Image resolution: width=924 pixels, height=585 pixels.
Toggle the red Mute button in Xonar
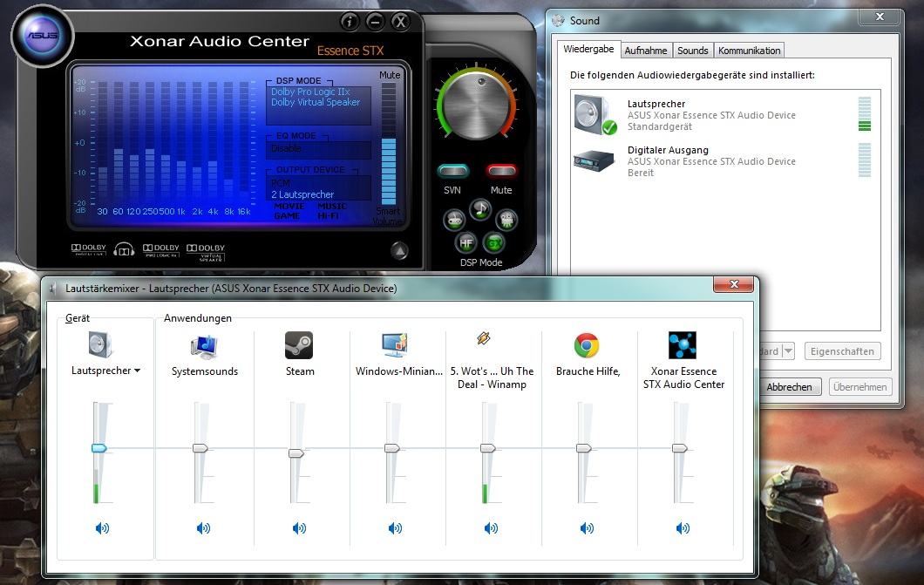click(501, 172)
